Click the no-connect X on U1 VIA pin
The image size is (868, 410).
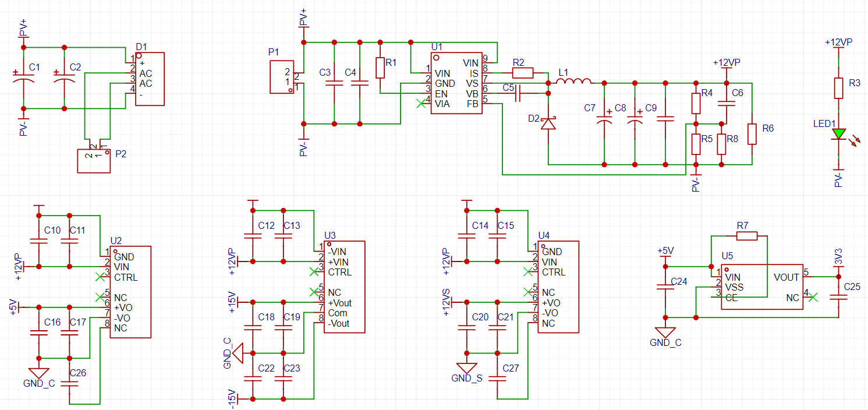(421, 104)
